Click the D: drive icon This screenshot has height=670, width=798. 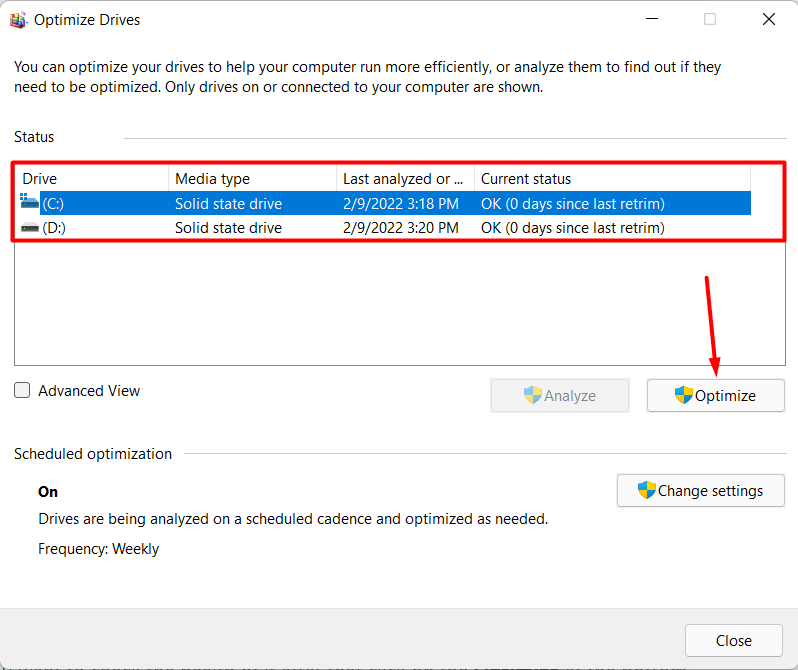click(29, 228)
